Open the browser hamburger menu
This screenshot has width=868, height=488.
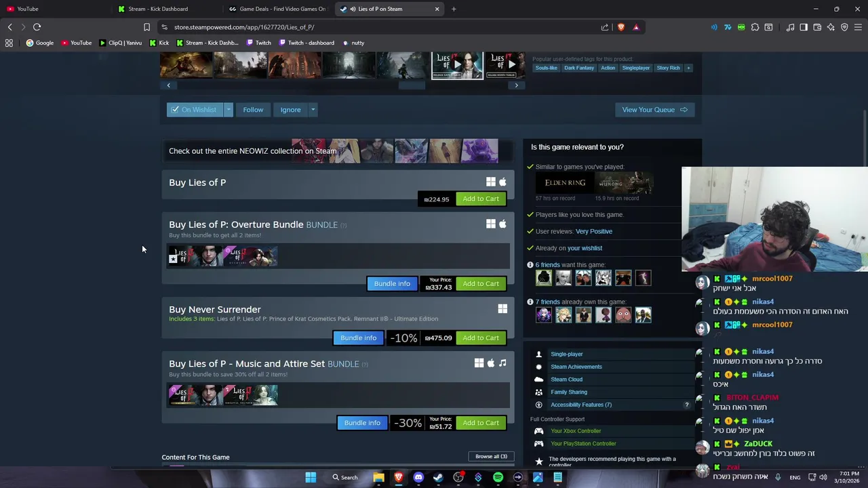(858, 27)
